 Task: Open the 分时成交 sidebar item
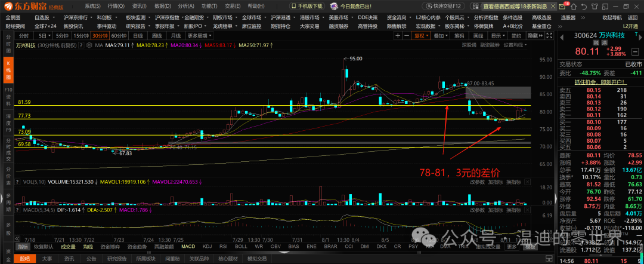point(7,150)
